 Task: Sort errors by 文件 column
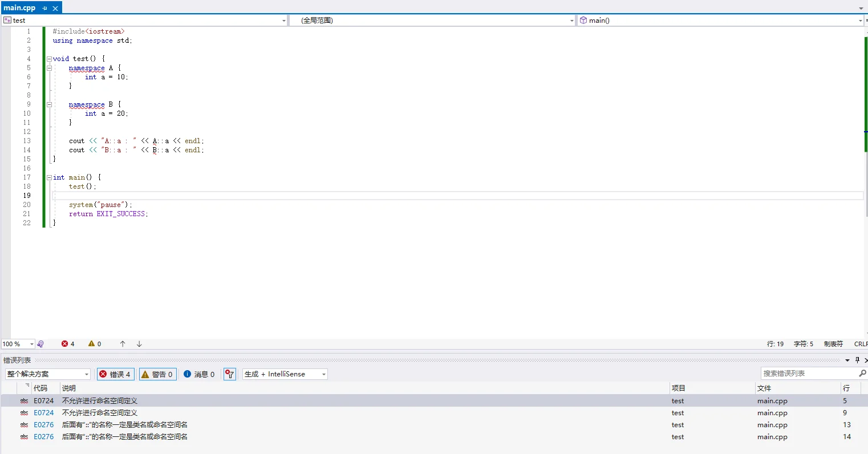798,388
